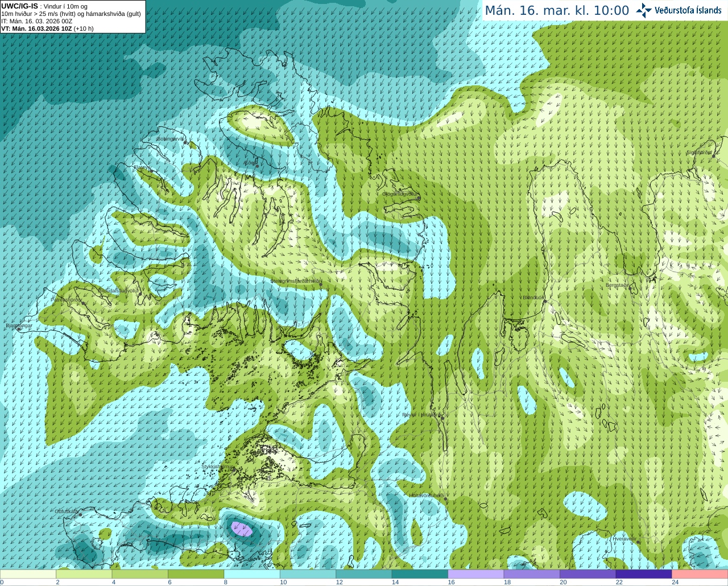The height and width of the screenshot is (586, 728).
Task: Click the legend scale number 10
Action: (283, 582)
